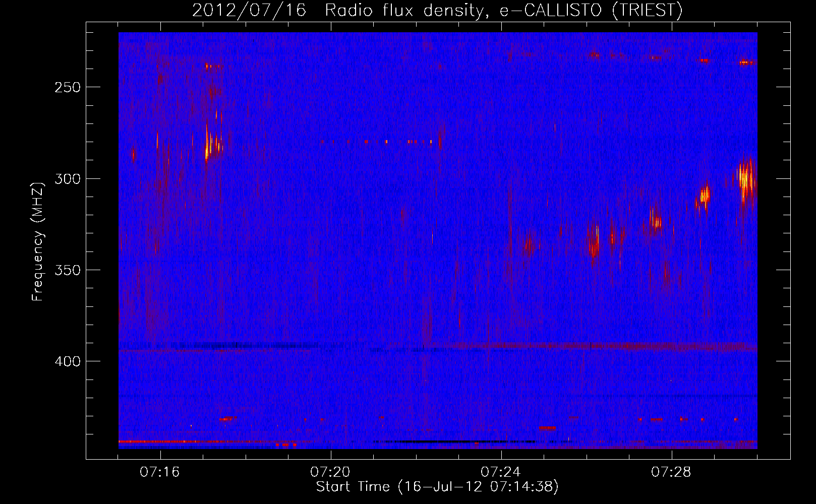Image resolution: width=816 pixels, height=504 pixels.
Task: Click the 07:20 time tick label
Action: coord(330,472)
